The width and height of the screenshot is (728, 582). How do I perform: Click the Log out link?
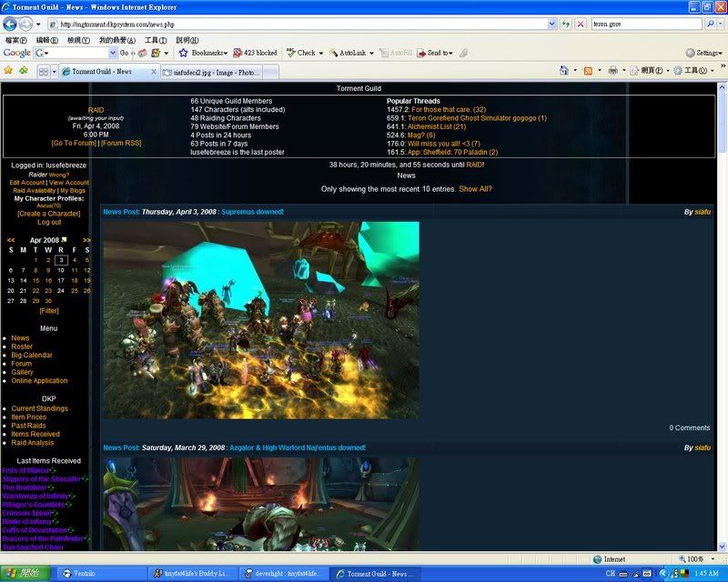[49, 222]
